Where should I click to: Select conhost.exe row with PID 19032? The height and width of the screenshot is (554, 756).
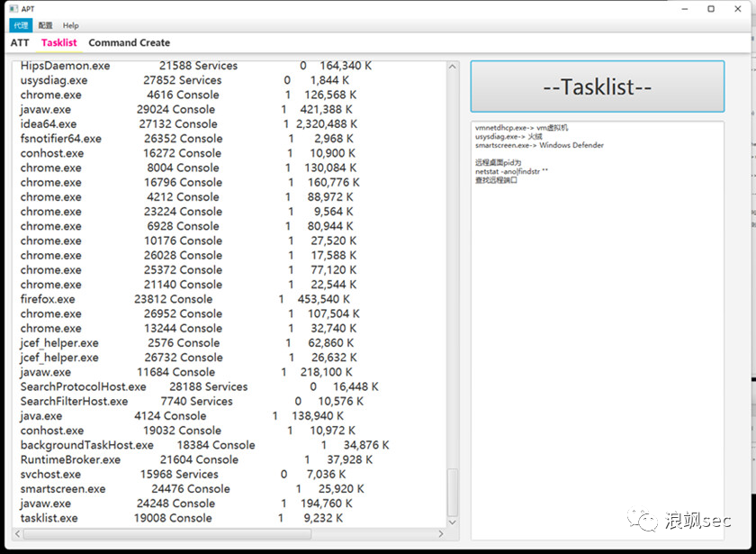[x=187, y=431]
